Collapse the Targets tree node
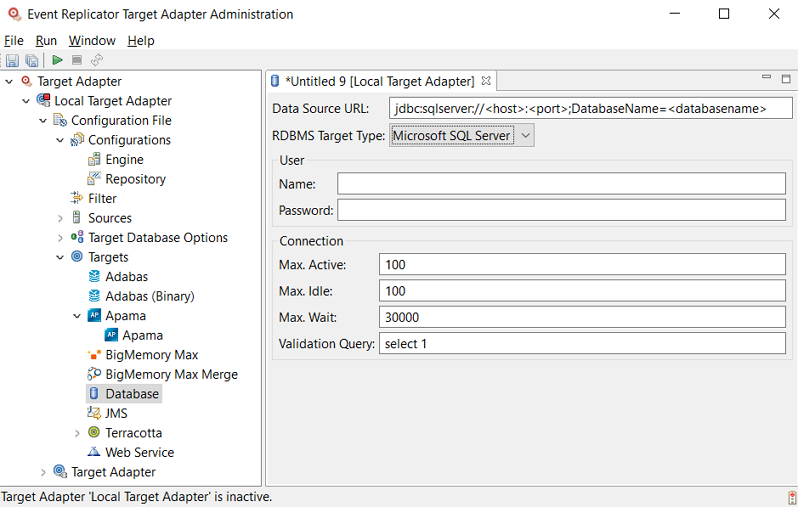 tap(60, 257)
